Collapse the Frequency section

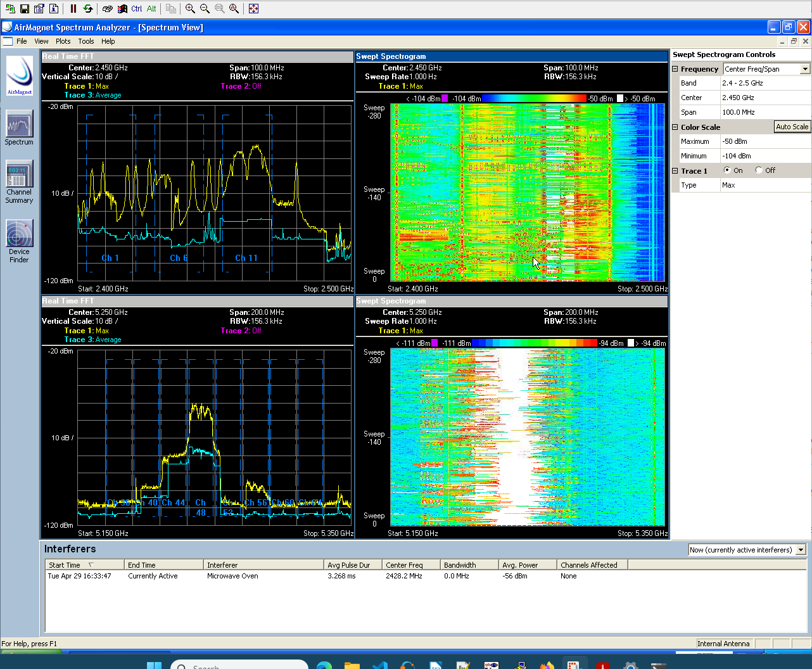pos(675,69)
